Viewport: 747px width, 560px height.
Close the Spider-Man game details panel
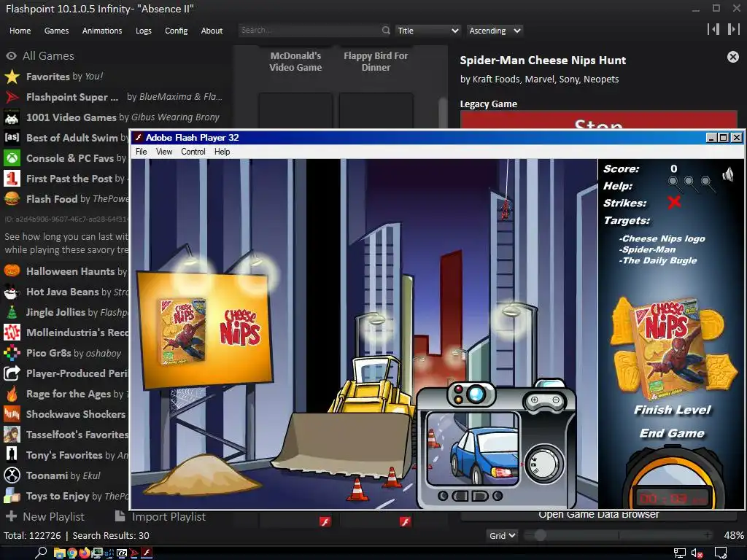click(x=732, y=57)
